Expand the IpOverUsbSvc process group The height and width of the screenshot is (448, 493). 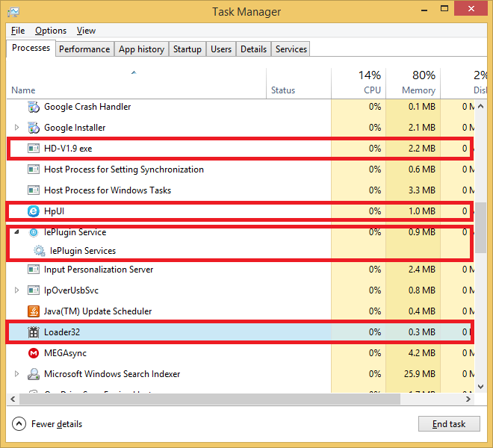click(x=16, y=290)
